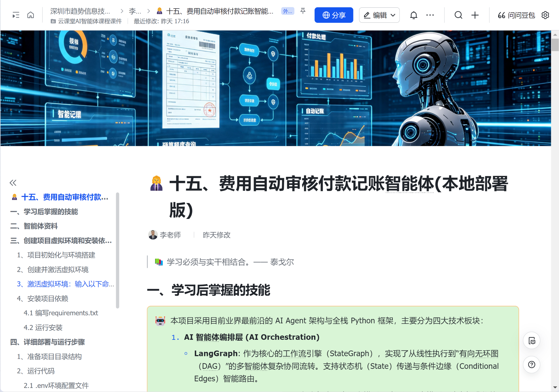Screen dimensions: 559x392
Task: Jump to 一、学习后掌握的技能 in outline
Action: [44, 212]
